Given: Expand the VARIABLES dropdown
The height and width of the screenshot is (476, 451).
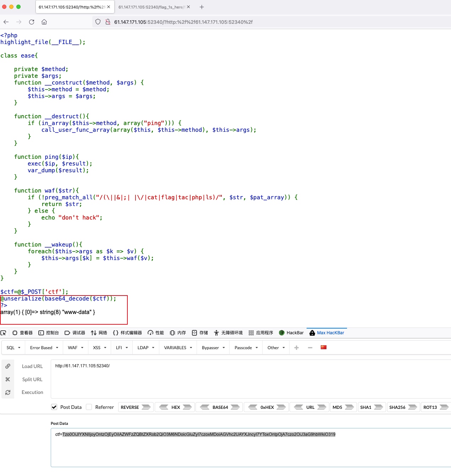Looking at the screenshot, I should (178, 347).
